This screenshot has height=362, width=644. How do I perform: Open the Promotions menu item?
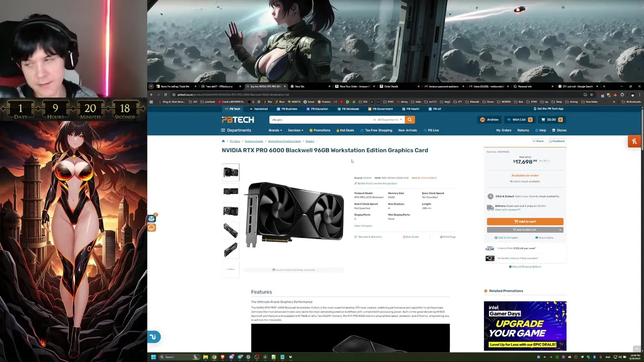click(320, 130)
